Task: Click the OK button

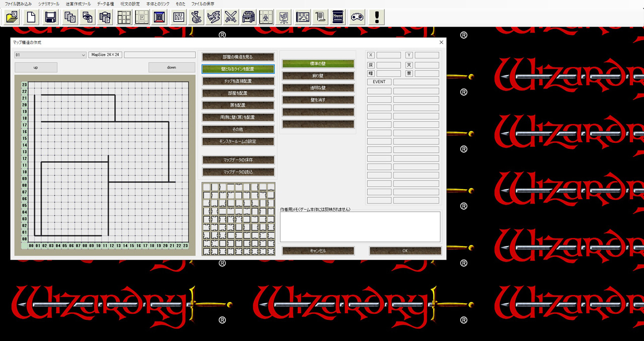Action: pos(405,250)
